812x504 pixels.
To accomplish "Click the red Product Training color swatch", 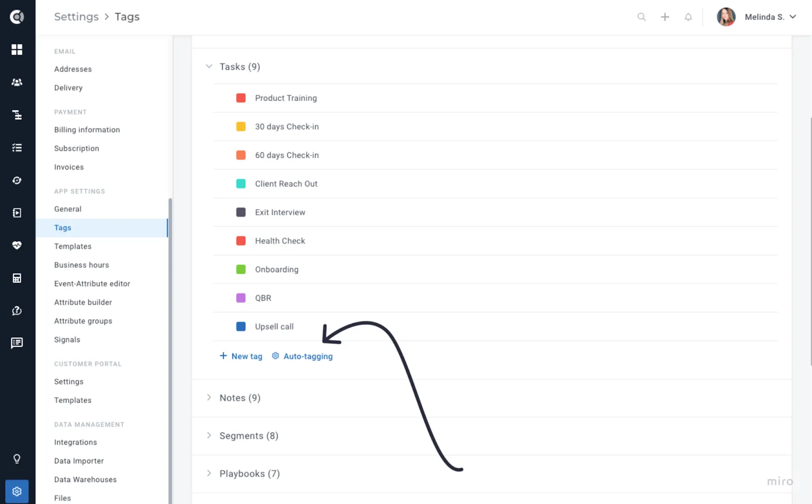I will click(241, 98).
